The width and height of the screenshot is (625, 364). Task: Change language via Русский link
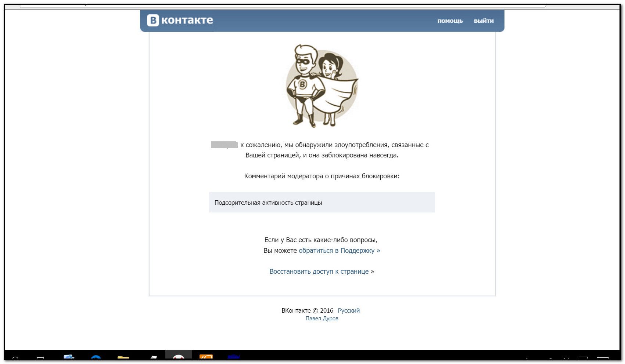coord(349,310)
